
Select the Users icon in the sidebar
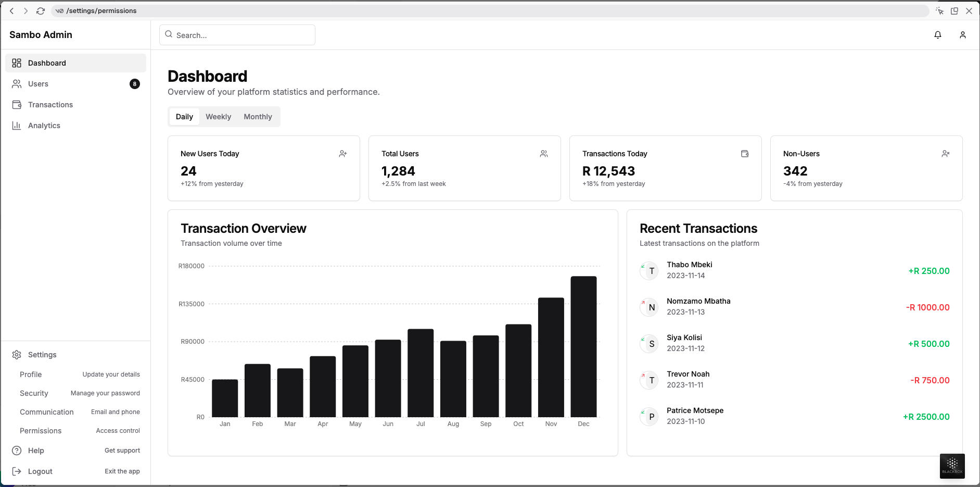tap(16, 83)
